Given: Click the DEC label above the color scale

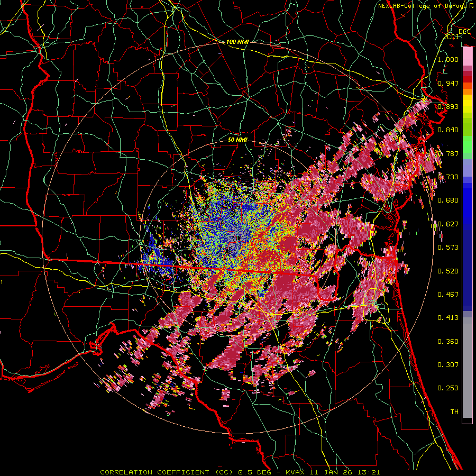Looking at the screenshot, I should (464, 32).
